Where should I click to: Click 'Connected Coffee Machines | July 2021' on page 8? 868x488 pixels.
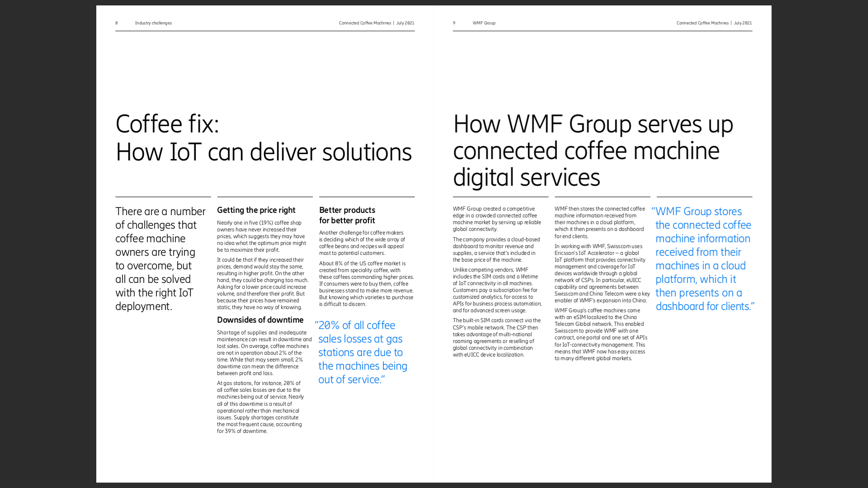click(377, 23)
